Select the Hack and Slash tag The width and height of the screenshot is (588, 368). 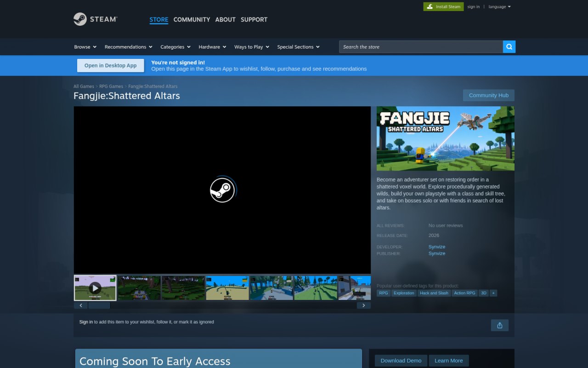(x=434, y=293)
